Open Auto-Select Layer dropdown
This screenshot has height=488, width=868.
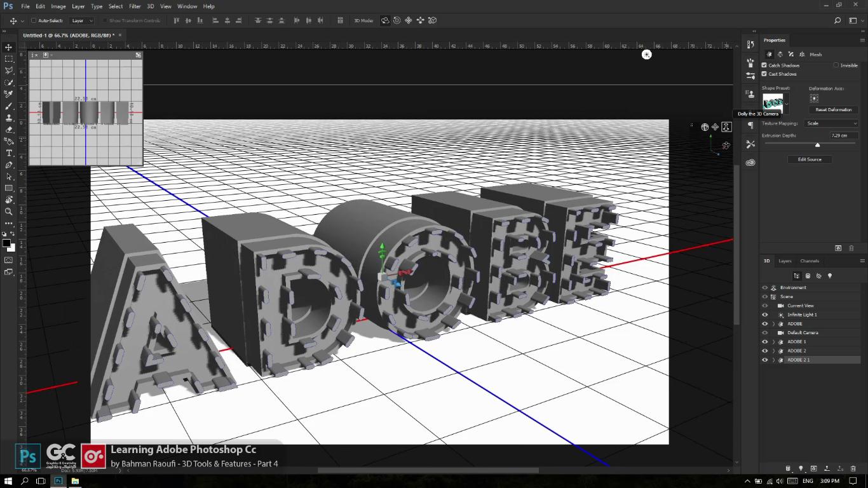(x=81, y=20)
